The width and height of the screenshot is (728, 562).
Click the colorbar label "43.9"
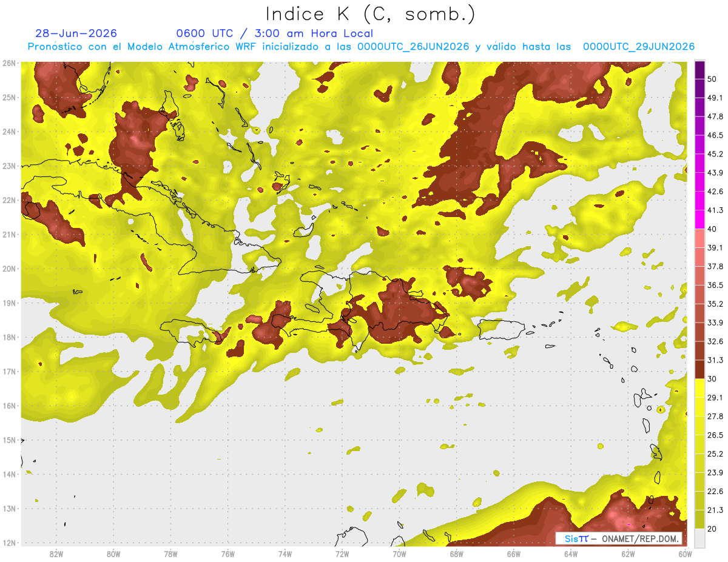coord(715,173)
